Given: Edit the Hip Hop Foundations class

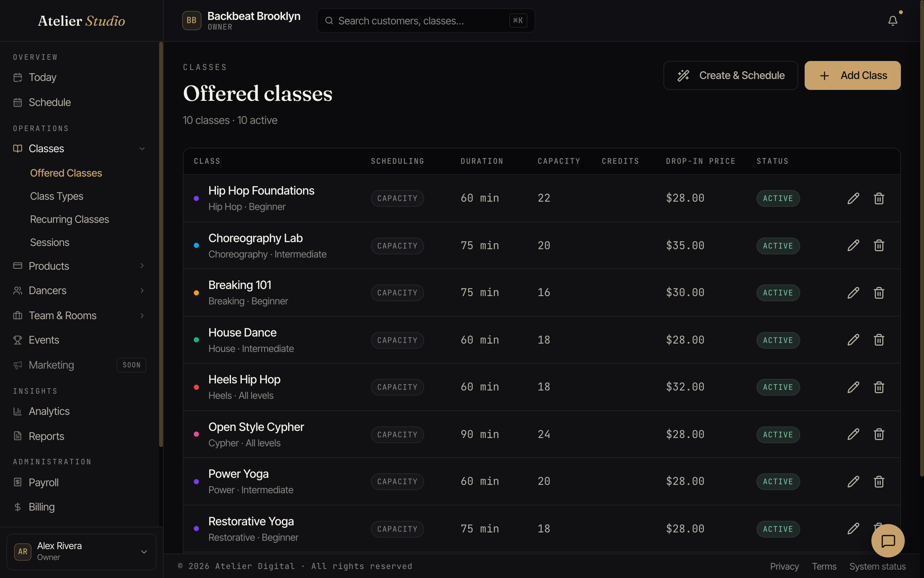Looking at the screenshot, I should pyautogui.click(x=853, y=198).
